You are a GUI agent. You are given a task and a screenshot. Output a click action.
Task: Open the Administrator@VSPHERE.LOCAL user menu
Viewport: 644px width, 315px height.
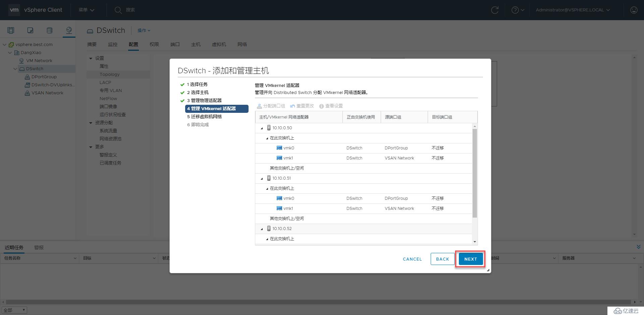tap(573, 10)
